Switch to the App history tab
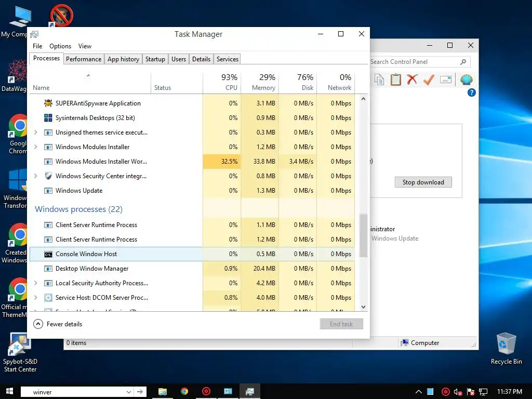This screenshot has height=399, width=532. [x=123, y=59]
